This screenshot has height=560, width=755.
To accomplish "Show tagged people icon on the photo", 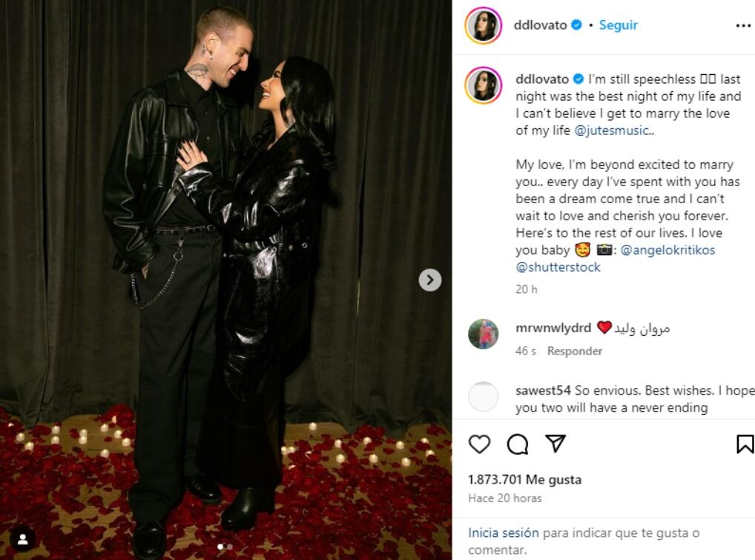I will (x=23, y=539).
